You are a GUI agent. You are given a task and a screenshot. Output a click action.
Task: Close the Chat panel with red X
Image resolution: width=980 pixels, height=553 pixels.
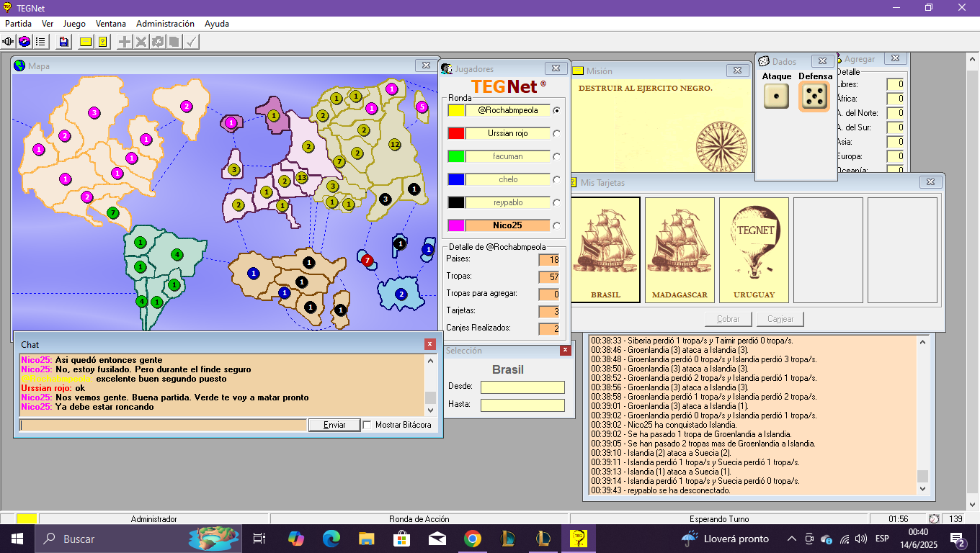pyautogui.click(x=430, y=344)
